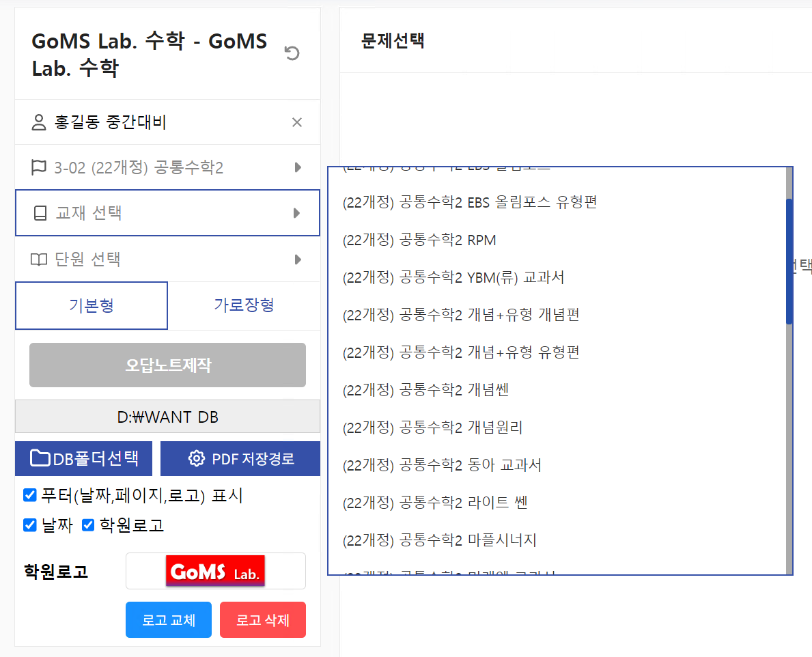The image size is (812, 657).
Task: Choose 공통수학2 개념+유형 유형편
Action: (x=557, y=352)
